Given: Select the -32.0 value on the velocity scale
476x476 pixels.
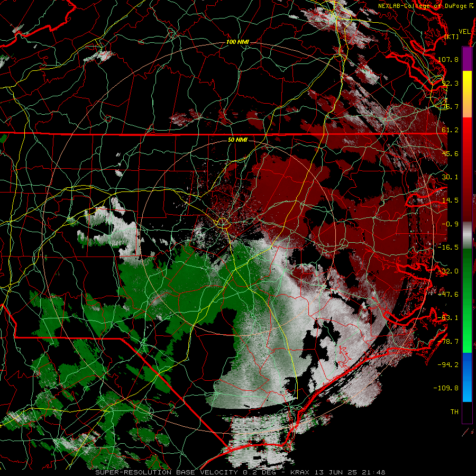Looking at the screenshot, I should pos(448,271).
